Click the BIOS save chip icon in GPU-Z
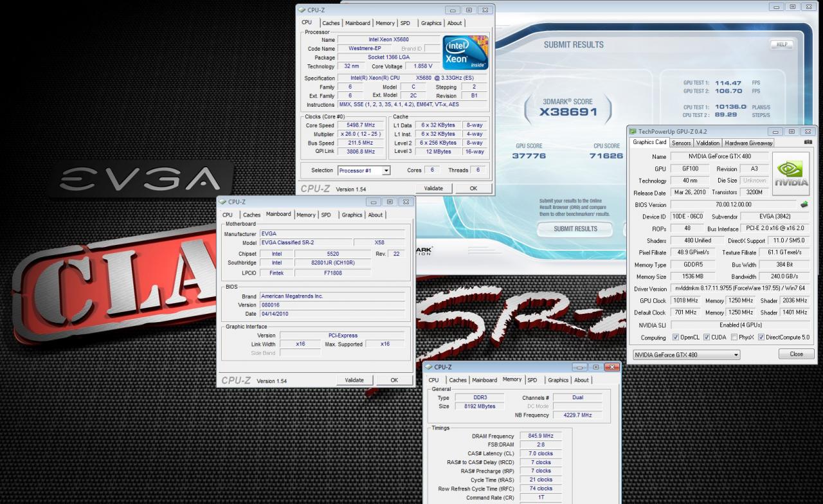 (x=804, y=204)
